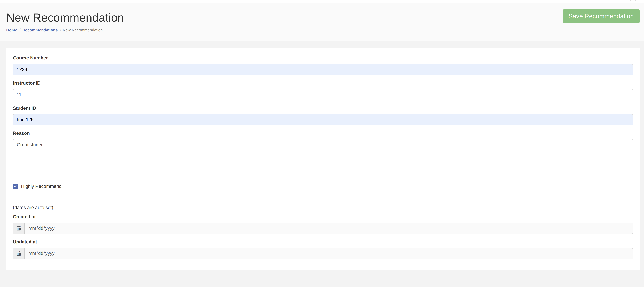This screenshot has width=644, height=287.
Task: Select the New Recommendation breadcrumb item
Action: tap(83, 30)
